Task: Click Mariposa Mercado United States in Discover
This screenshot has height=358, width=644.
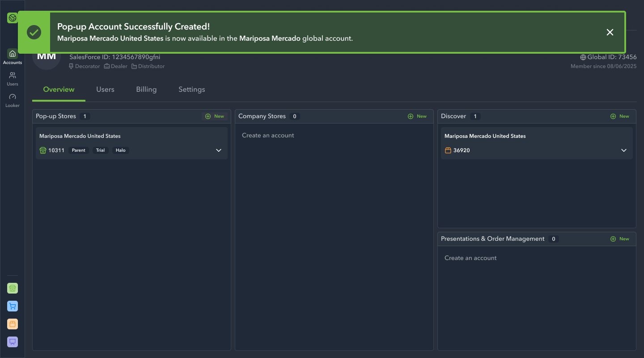Action: 485,136
